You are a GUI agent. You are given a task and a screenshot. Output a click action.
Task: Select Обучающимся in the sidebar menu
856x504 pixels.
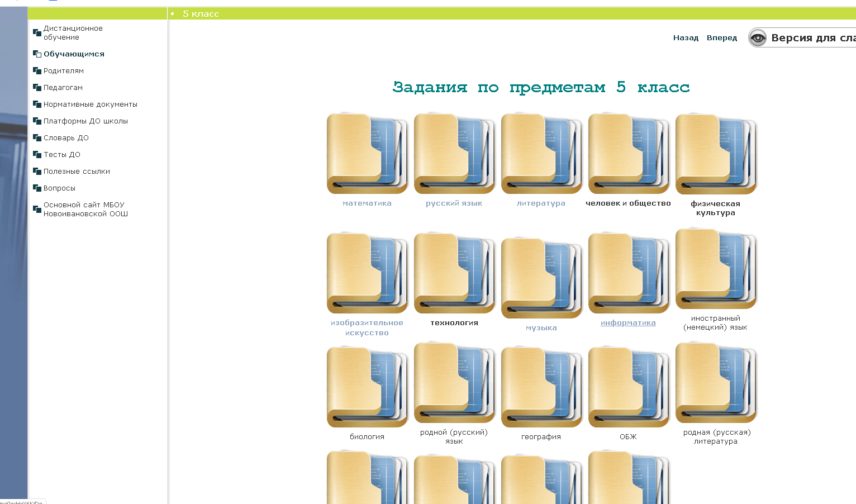click(74, 54)
